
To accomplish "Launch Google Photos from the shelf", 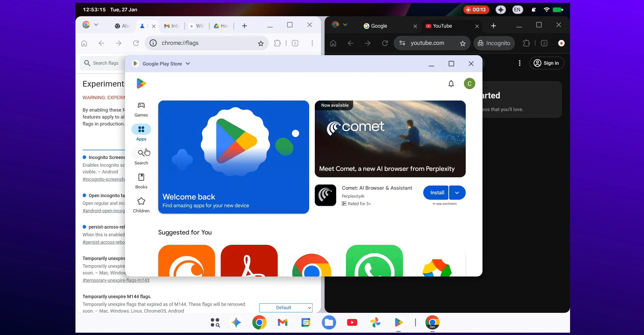I will tap(375, 322).
